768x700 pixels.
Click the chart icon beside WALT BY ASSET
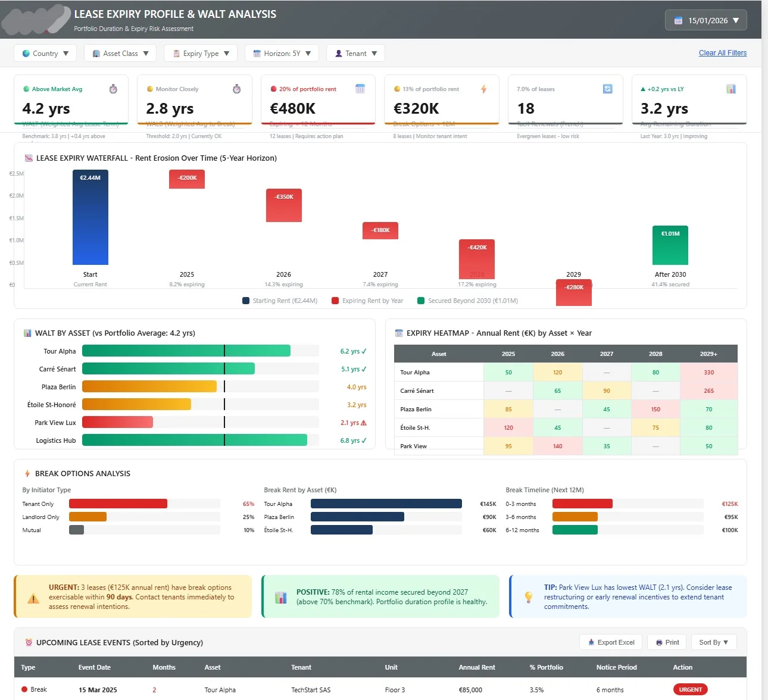27,333
